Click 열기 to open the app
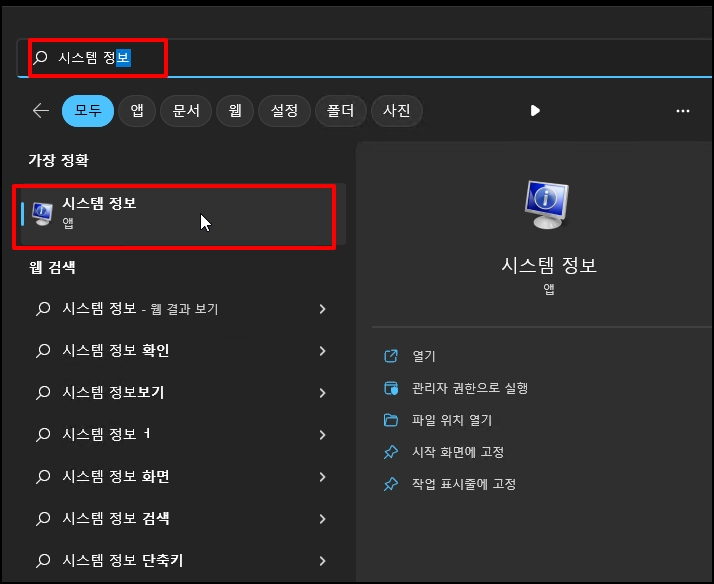This screenshot has height=584, width=714. (x=424, y=356)
